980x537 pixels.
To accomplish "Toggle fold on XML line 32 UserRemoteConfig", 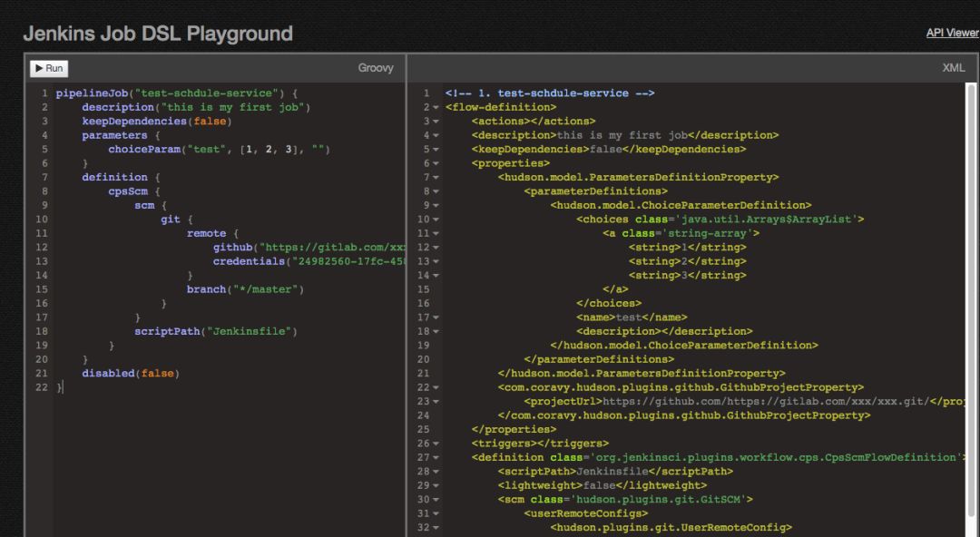I will 436,528.
